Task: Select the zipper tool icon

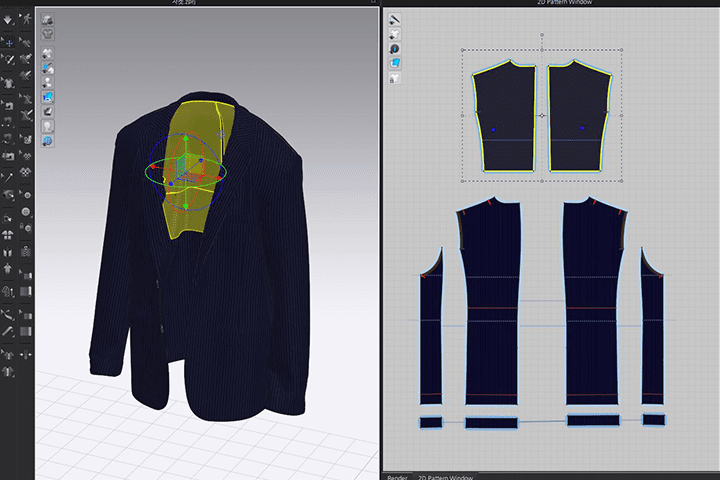Action: [26, 252]
